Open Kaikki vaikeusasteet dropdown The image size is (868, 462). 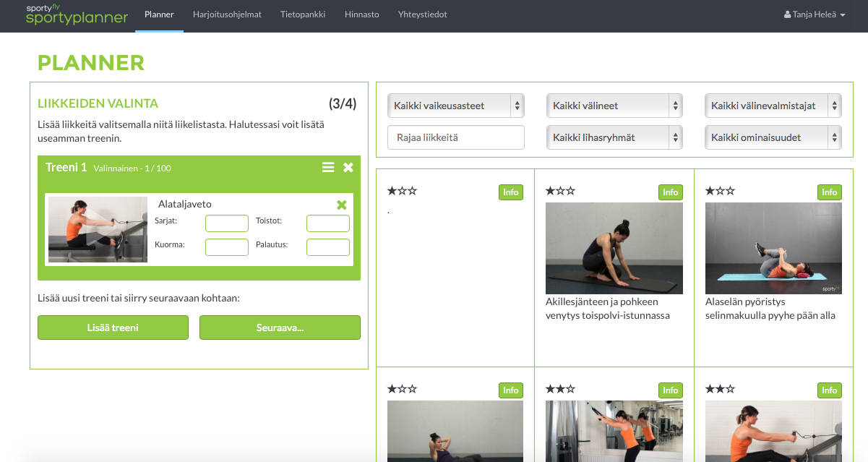coord(456,106)
